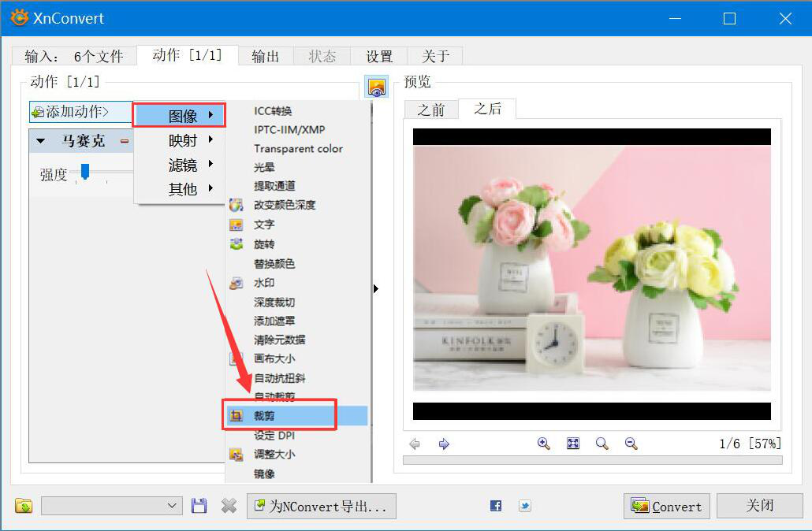Collapse the 马赛克 action panel
This screenshot has width=812, height=531.
pos(40,141)
